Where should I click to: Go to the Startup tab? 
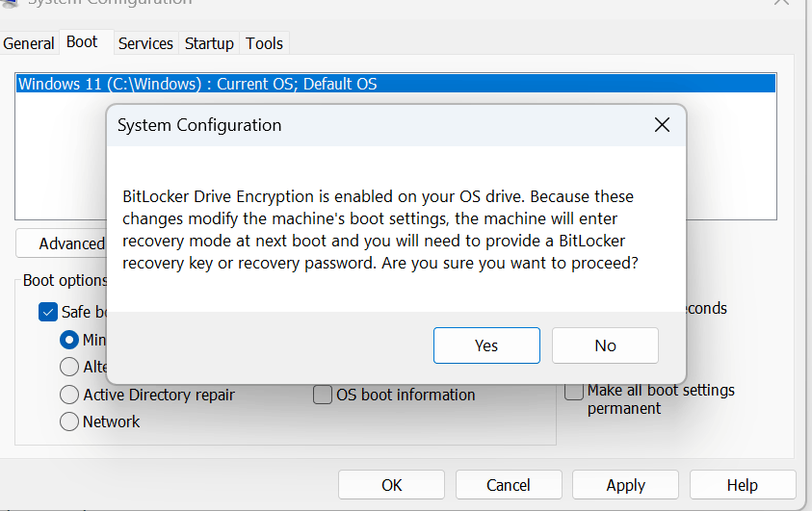209,43
